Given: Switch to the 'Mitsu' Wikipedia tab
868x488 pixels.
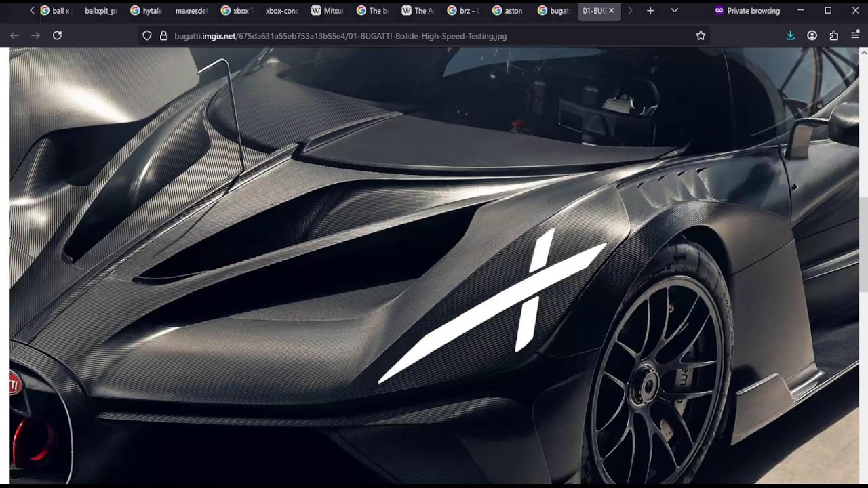Looking at the screenshot, I should point(327,11).
